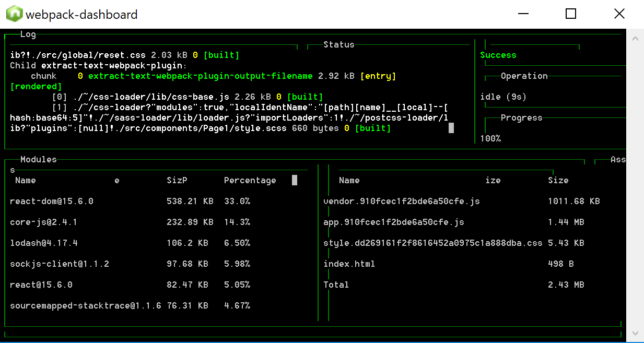The height and width of the screenshot is (343, 644).
Task: Click the extract-text-webpack-plugin-output-filename chunk name
Action: pyautogui.click(x=201, y=76)
